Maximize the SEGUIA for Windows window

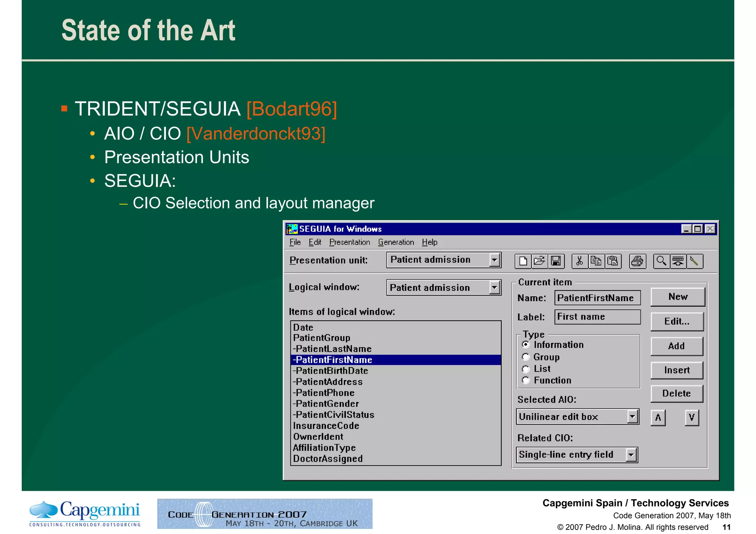pyautogui.click(x=698, y=229)
